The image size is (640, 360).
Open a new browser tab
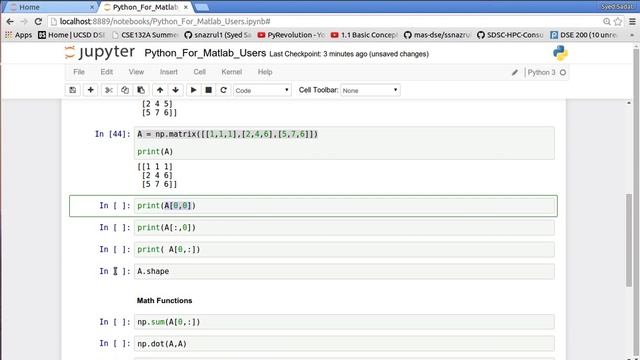click(202, 7)
